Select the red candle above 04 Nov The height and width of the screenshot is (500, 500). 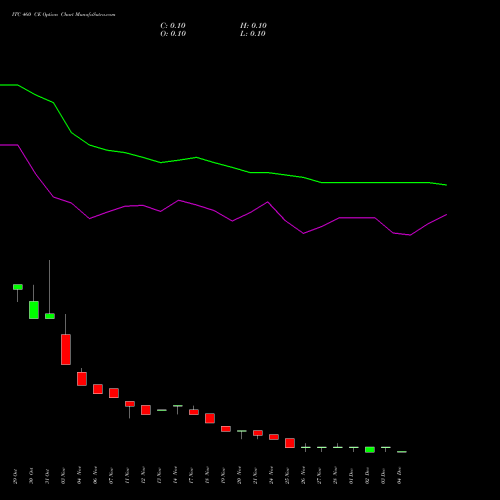[82, 379]
